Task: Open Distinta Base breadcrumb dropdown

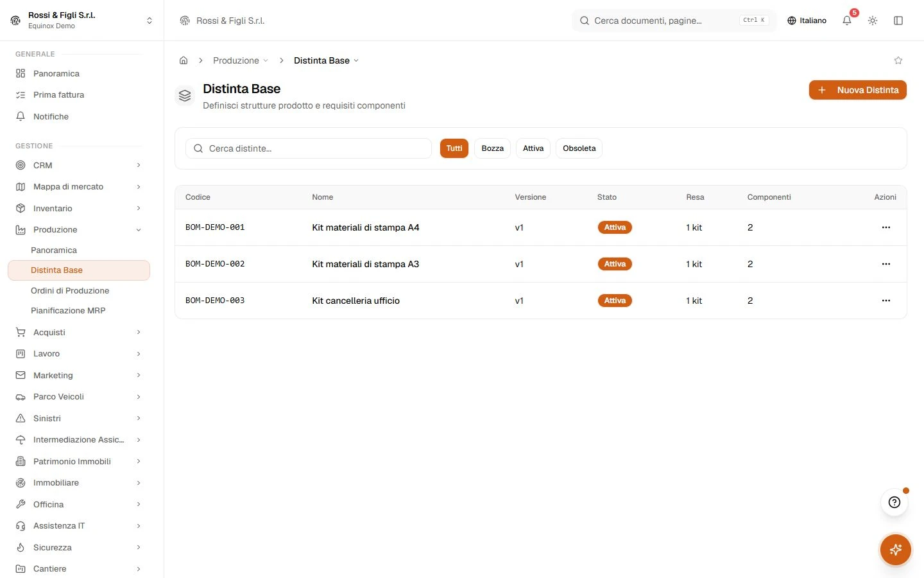Action: 326,60
